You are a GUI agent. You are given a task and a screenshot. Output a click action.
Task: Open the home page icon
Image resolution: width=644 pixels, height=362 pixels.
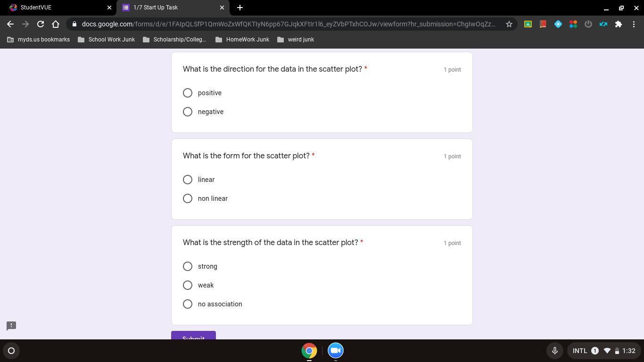[x=56, y=24]
